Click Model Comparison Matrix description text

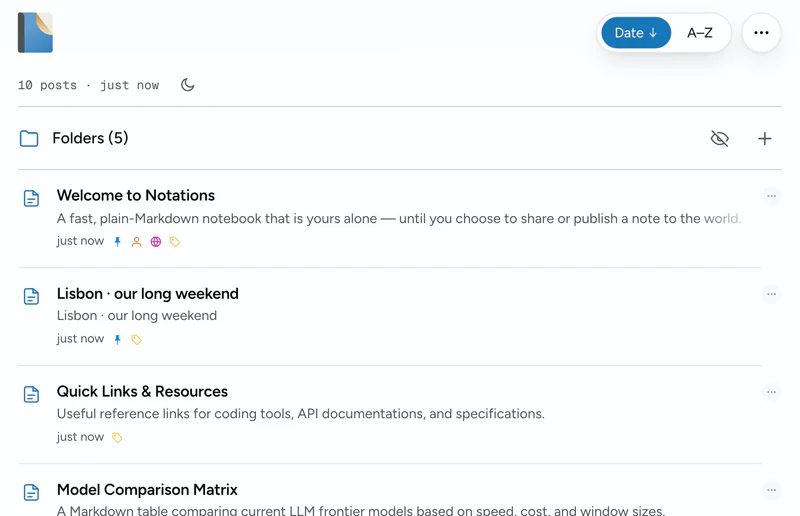pyautogui.click(x=361, y=510)
